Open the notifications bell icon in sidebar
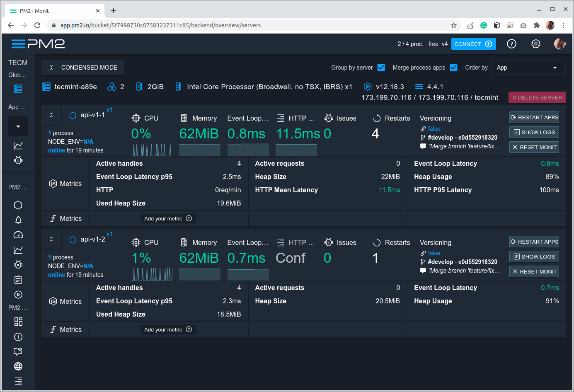The image size is (574, 392). click(18, 220)
